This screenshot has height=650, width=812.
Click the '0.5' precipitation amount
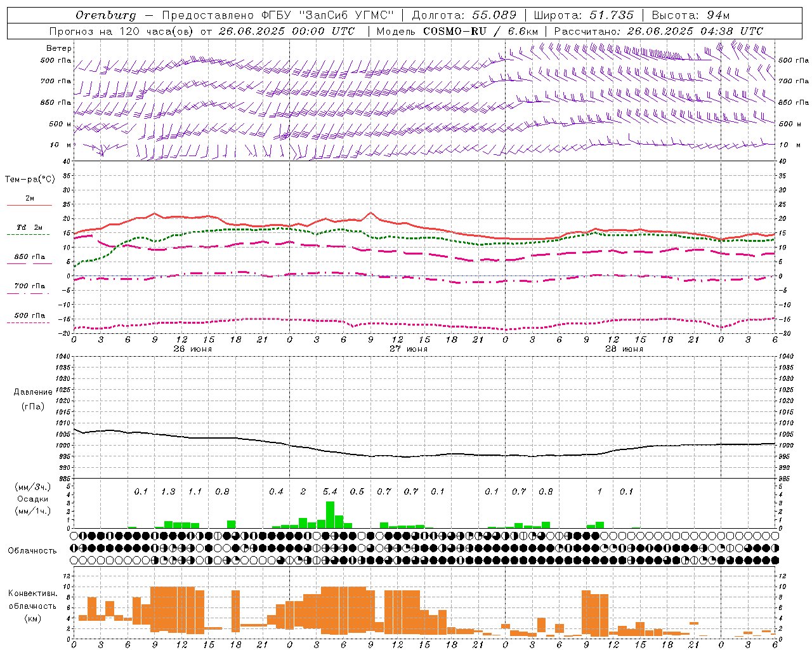357,491
